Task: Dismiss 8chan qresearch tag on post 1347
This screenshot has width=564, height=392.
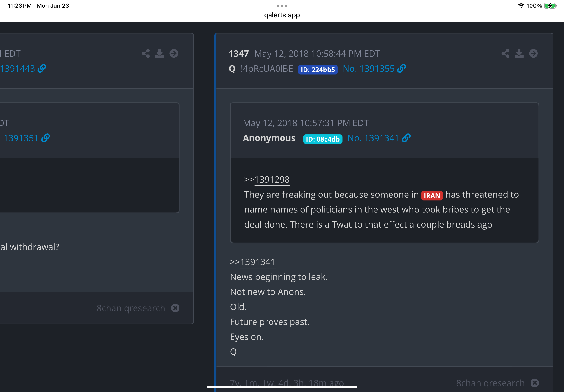Action: (535, 383)
